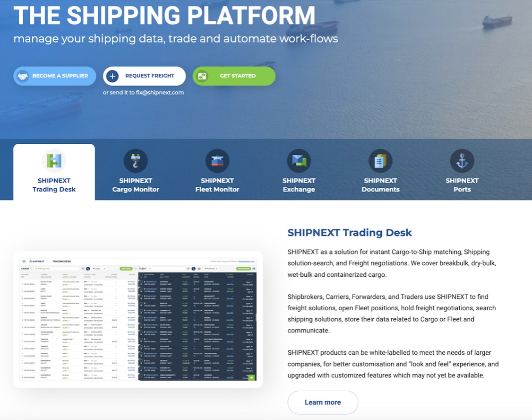Viewport: 532px width, 420px height.
Task: Click the 'manage your shipping data' tagline
Action: click(176, 39)
